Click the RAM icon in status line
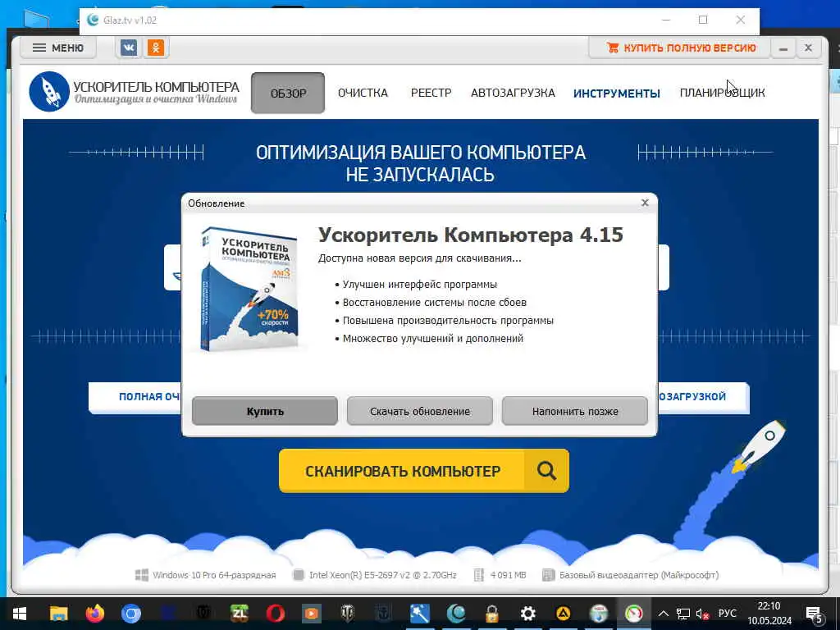The image size is (840, 630). [479, 575]
